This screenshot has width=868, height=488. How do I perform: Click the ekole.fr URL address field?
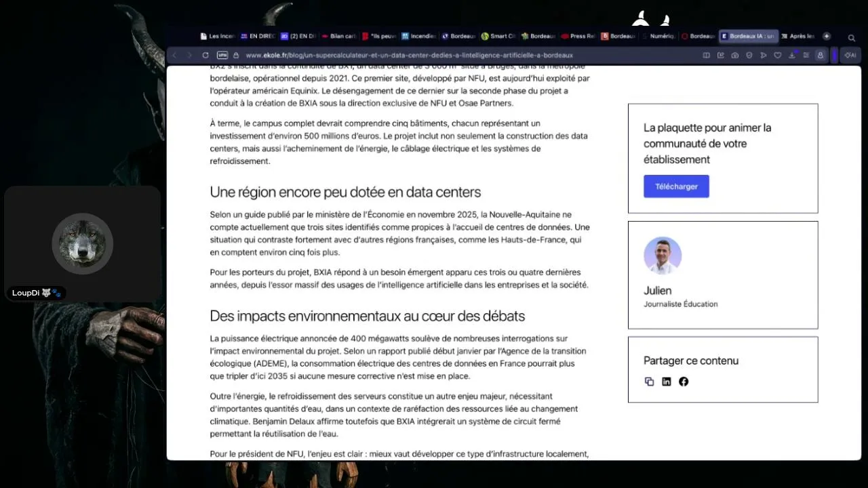pyautogui.click(x=409, y=56)
